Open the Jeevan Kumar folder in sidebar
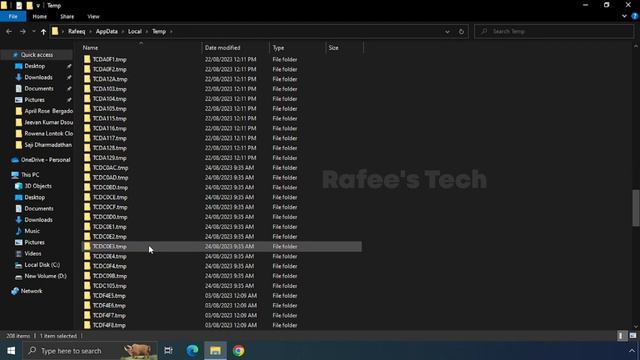This screenshot has height=360, width=640. click(49, 122)
